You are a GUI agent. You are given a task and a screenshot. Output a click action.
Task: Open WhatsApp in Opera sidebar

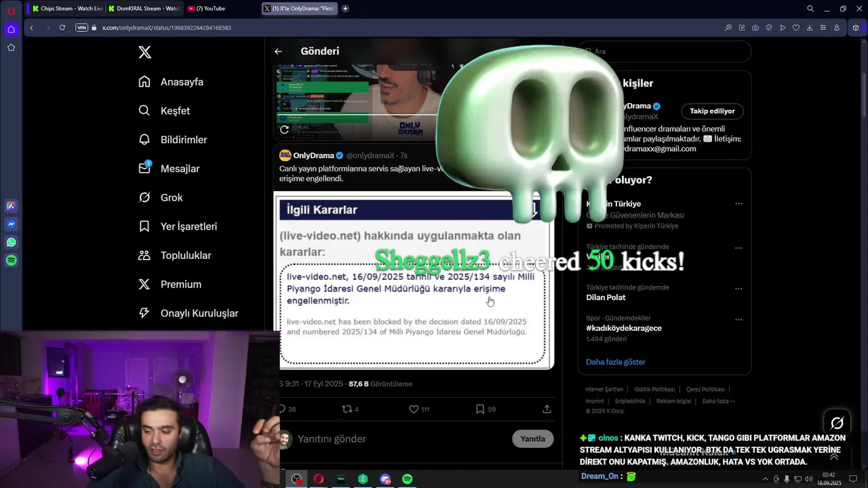tap(12, 242)
